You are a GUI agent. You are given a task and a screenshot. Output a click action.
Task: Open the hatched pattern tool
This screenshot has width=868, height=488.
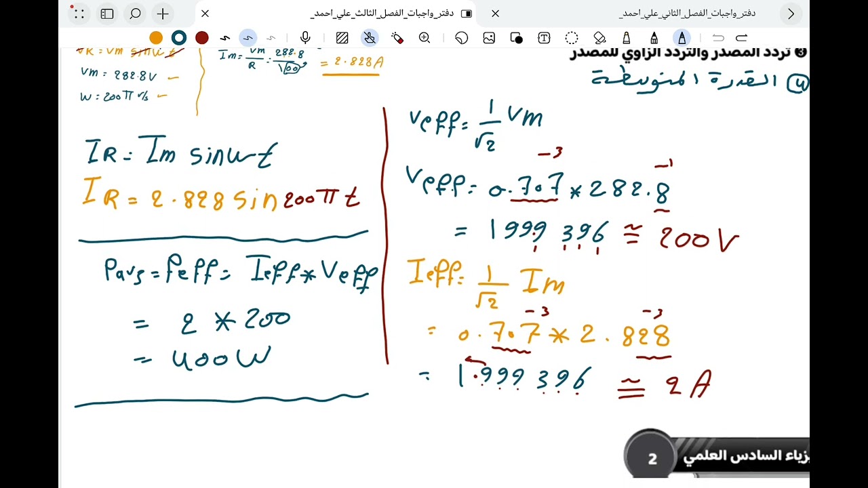click(x=342, y=38)
